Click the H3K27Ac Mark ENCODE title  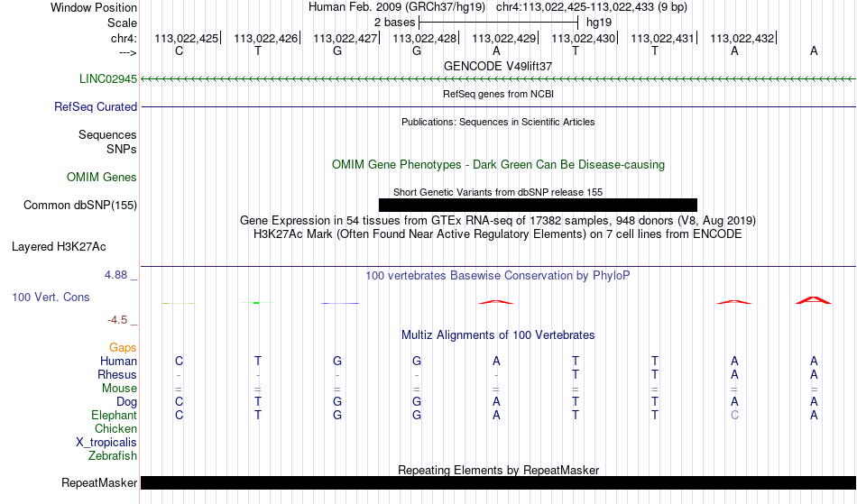click(x=498, y=234)
